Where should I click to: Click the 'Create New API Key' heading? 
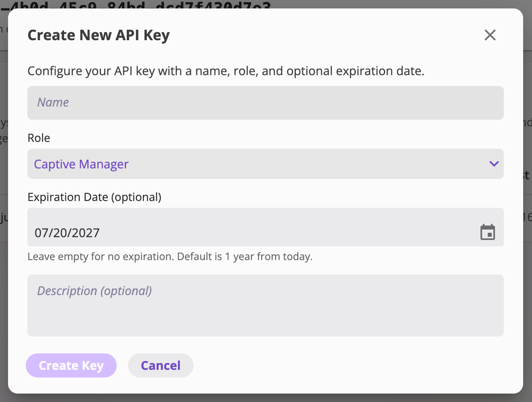99,35
